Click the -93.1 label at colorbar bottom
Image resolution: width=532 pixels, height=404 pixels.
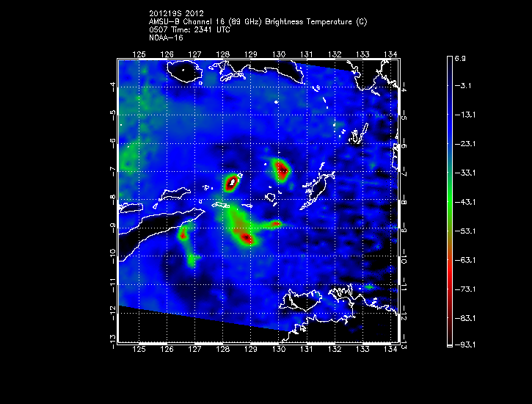[x=464, y=345]
